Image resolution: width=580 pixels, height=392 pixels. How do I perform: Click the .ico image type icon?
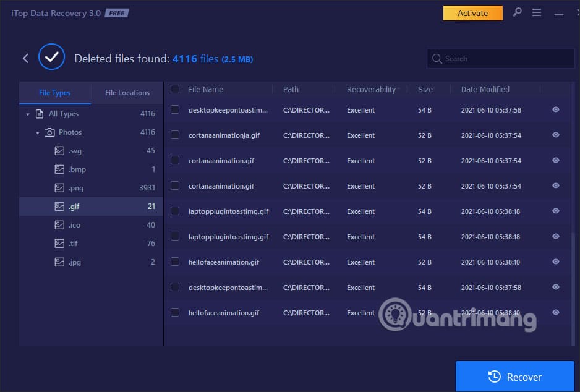coord(59,224)
